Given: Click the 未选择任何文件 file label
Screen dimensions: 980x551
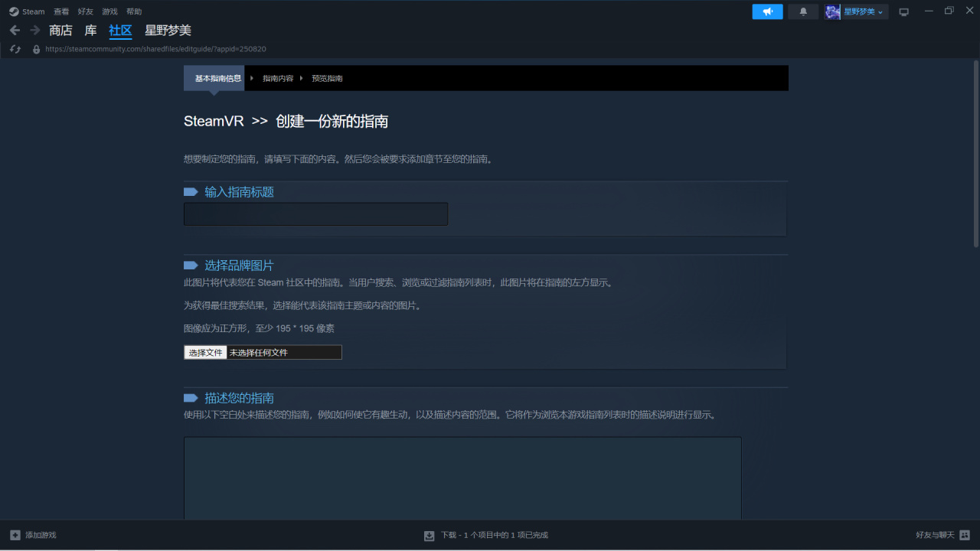Looking at the screenshot, I should [x=259, y=353].
